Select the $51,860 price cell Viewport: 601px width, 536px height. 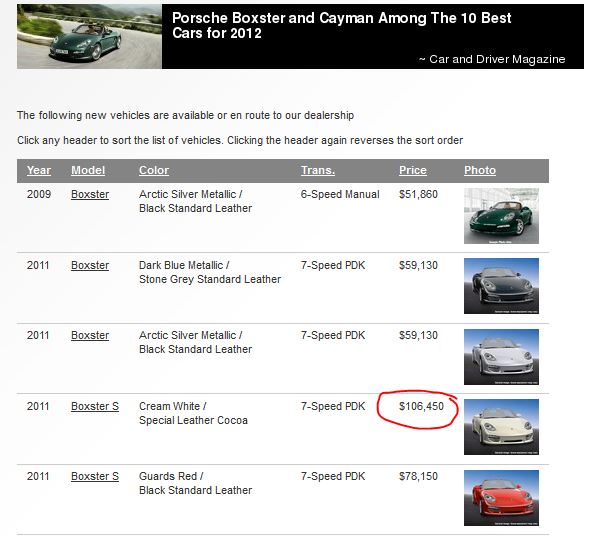[x=418, y=194]
